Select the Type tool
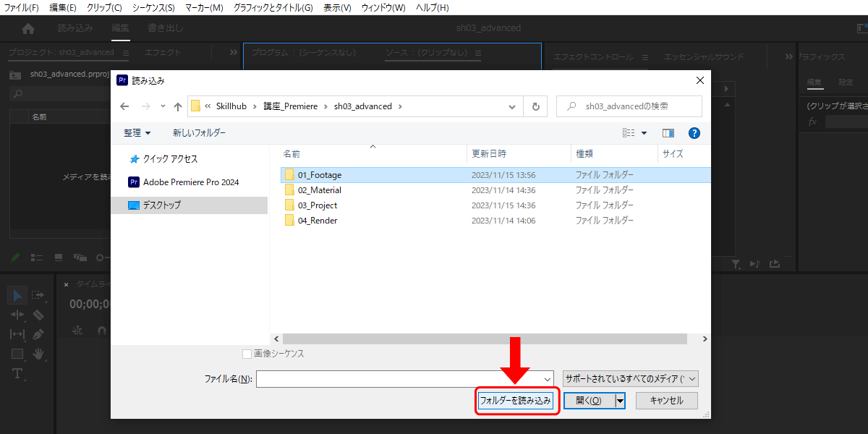 coord(18,374)
